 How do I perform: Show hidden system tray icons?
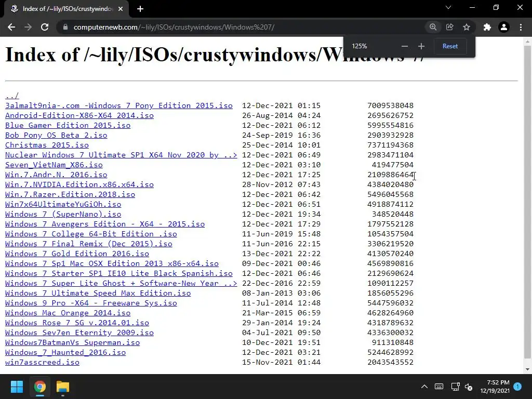pyautogui.click(x=424, y=387)
